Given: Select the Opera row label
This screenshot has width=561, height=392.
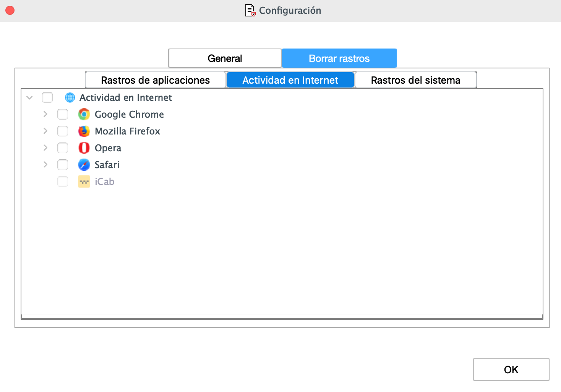Looking at the screenshot, I should [x=108, y=148].
